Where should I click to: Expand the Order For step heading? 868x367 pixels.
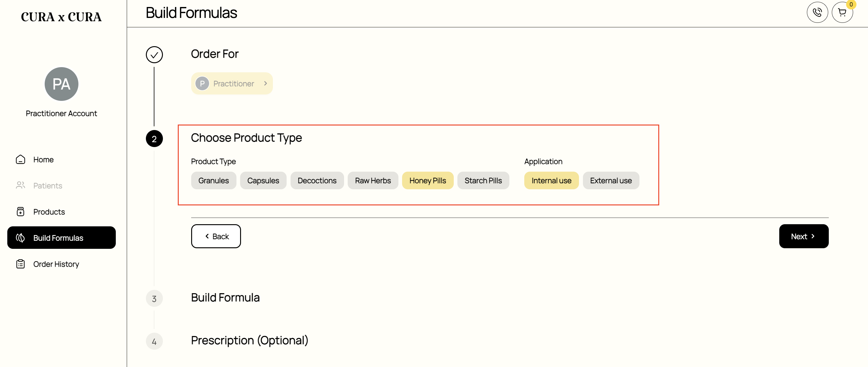tap(215, 54)
